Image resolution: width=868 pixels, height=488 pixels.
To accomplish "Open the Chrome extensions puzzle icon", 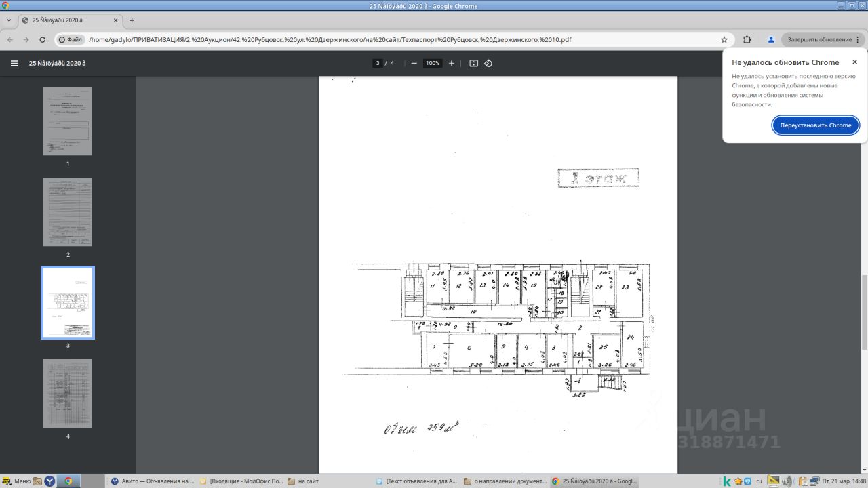I will (x=747, y=39).
